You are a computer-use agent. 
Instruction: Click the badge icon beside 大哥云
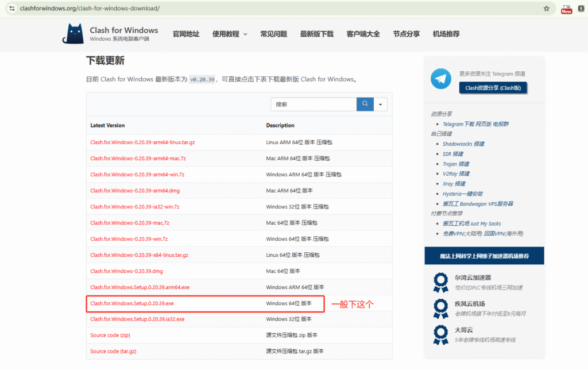coord(440,334)
